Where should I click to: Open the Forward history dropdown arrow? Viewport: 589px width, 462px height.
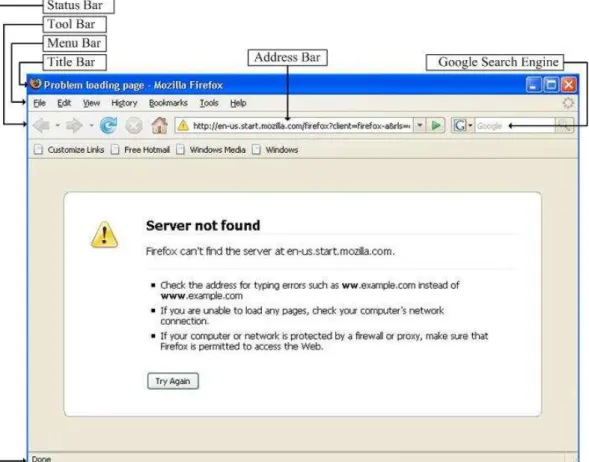coord(91,125)
